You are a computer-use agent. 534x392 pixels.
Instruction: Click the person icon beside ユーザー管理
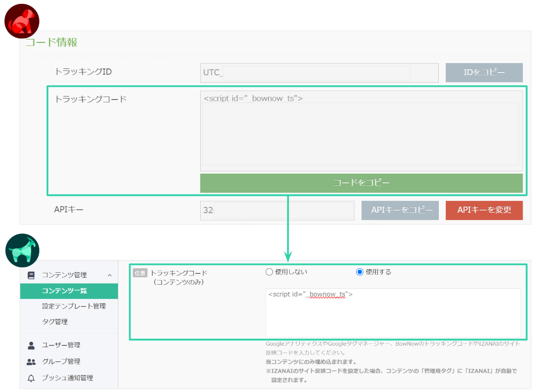coord(31,345)
